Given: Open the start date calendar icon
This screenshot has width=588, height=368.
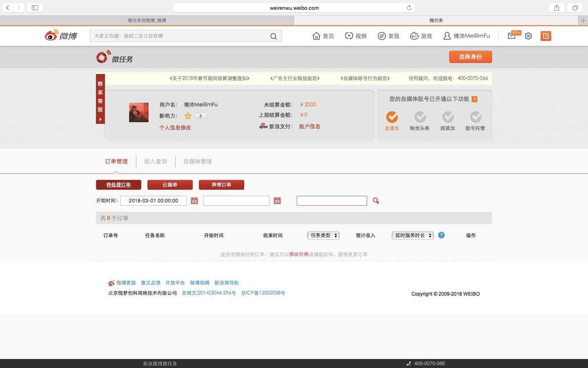Looking at the screenshot, I should 194,201.
